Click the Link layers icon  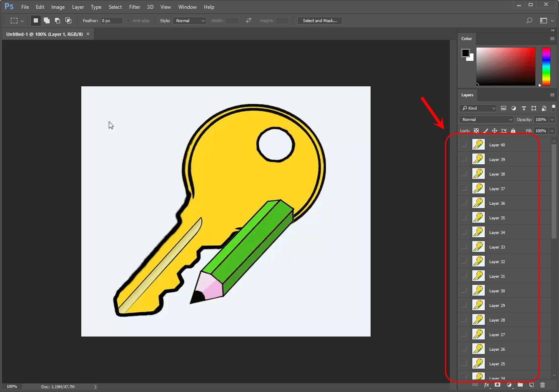[x=475, y=385]
